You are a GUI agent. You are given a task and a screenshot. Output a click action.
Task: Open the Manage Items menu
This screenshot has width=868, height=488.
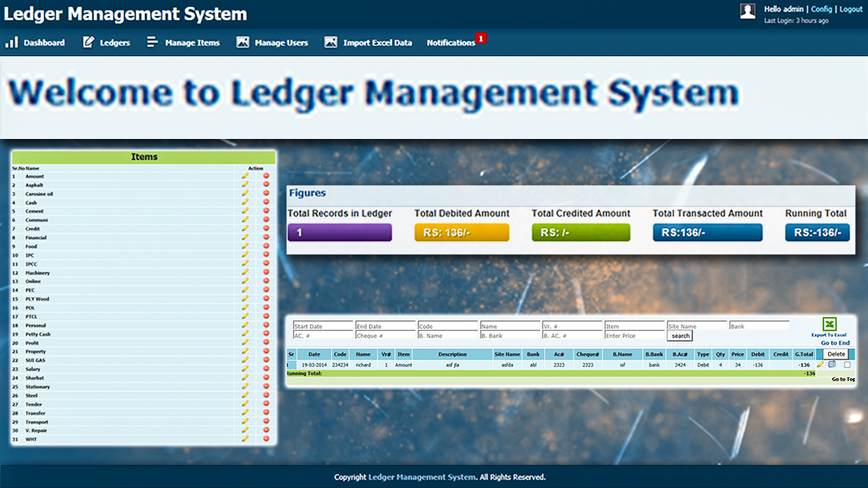tap(184, 43)
